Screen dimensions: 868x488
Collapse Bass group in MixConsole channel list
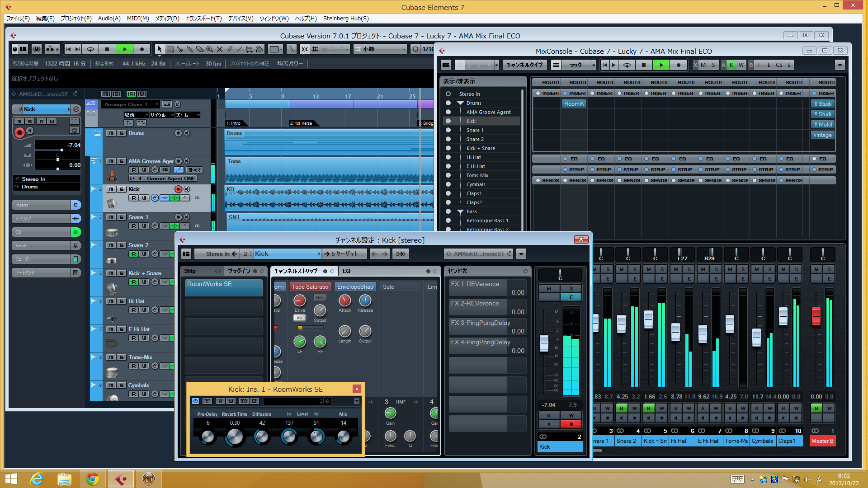[460, 211]
